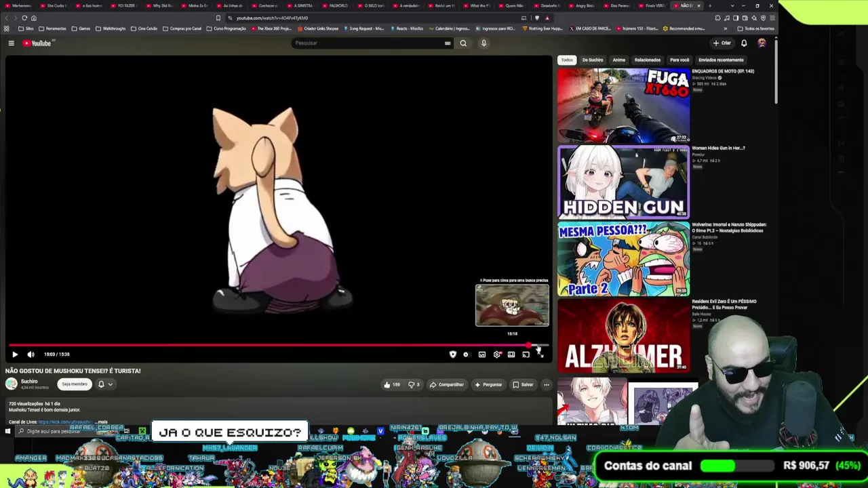This screenshot has width=868, height=488.
Task: Select the Todos filter chip
Action: pos(567,60)
